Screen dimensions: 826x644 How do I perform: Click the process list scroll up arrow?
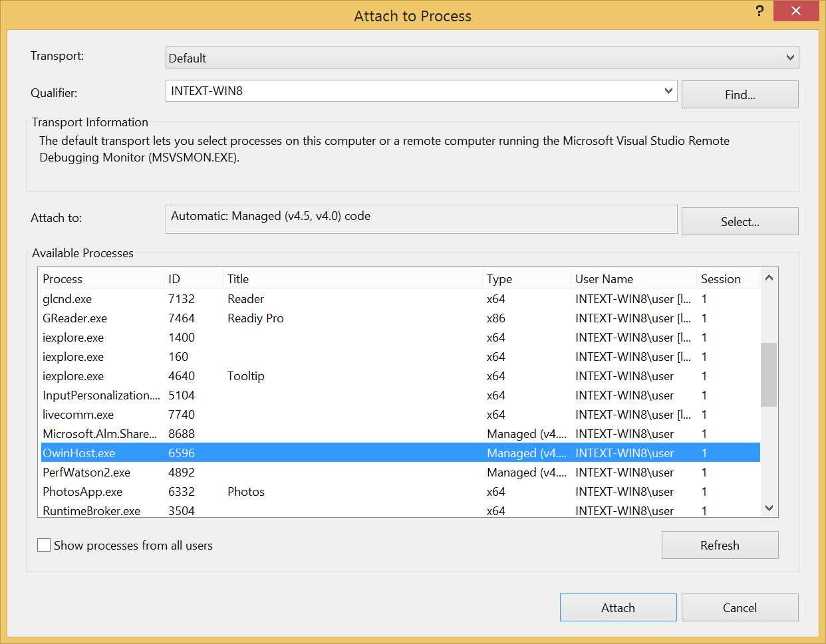coord(769,278)
